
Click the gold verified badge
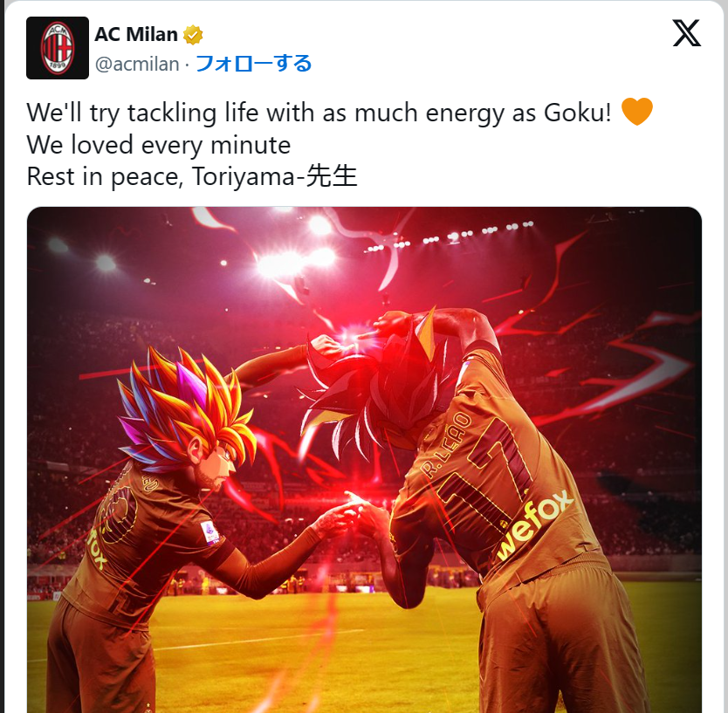(193, 35)
